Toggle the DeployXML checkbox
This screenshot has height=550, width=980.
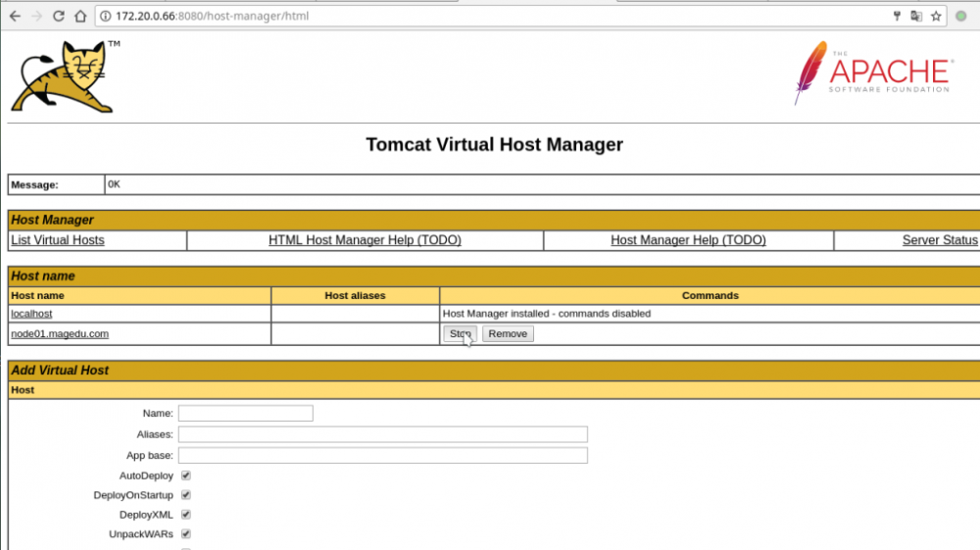[185, 515]
